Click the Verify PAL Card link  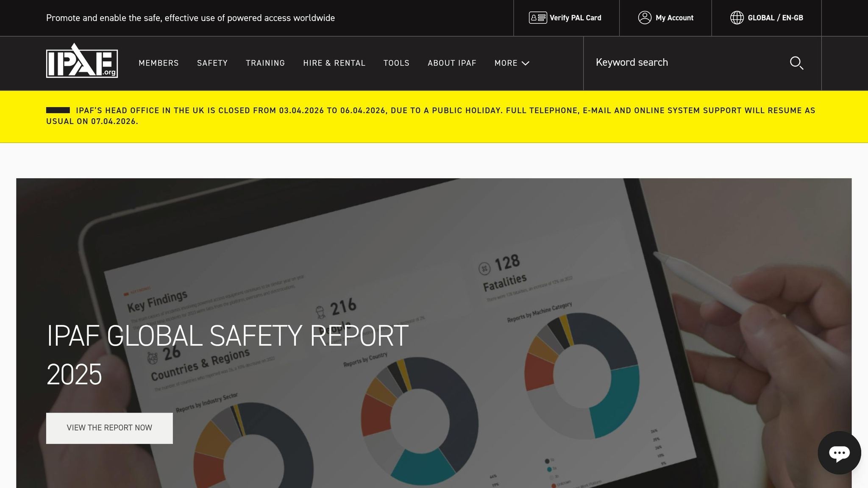pos(575,18)
